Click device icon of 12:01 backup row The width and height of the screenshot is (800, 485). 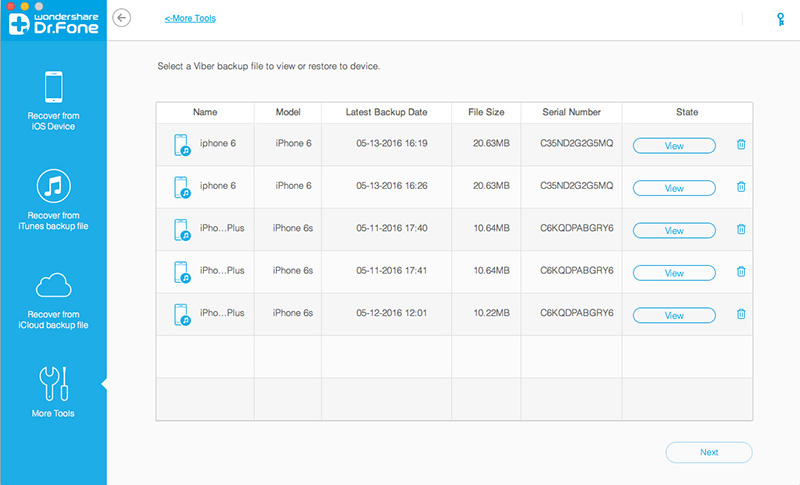182,314
